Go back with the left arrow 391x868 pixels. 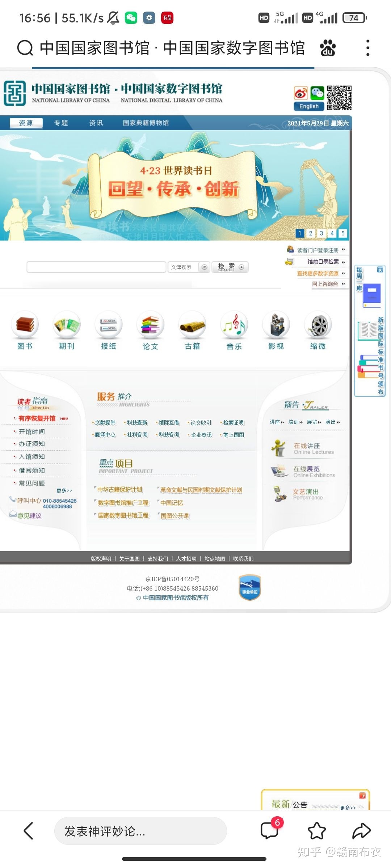(x=28, y=831)
